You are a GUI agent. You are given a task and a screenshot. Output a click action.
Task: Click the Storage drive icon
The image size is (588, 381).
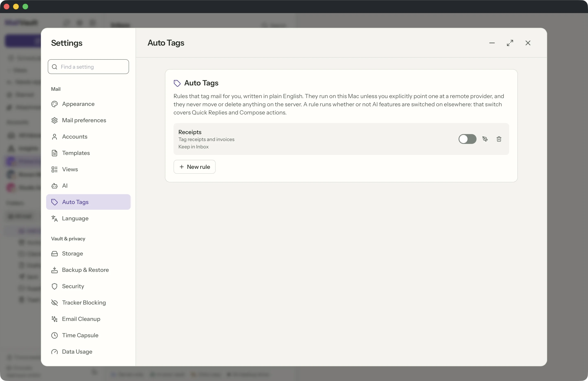[x=54, y=254]
